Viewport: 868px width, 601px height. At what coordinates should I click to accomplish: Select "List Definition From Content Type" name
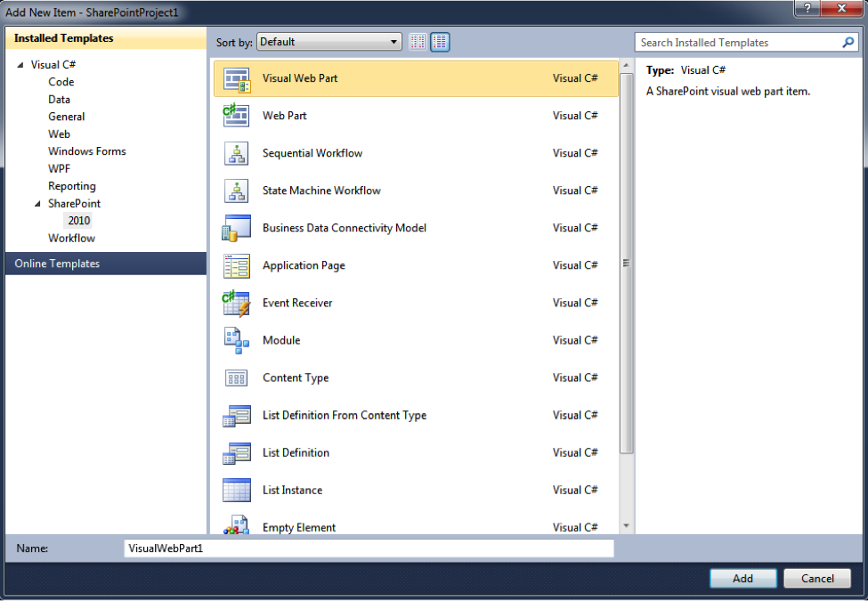click(x=345, y=416)
